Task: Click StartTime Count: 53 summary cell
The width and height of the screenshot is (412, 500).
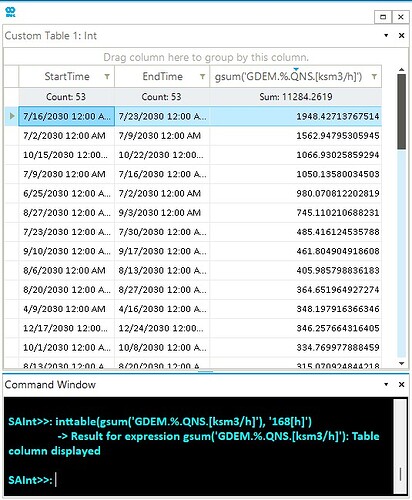Action: click(x=67, y=97)
